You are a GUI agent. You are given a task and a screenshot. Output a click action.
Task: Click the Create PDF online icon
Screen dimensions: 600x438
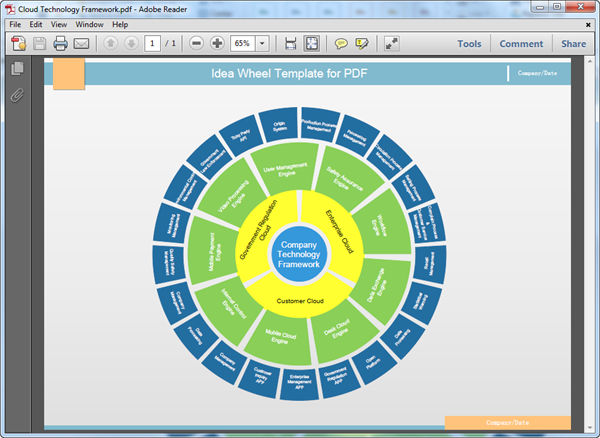17,44
